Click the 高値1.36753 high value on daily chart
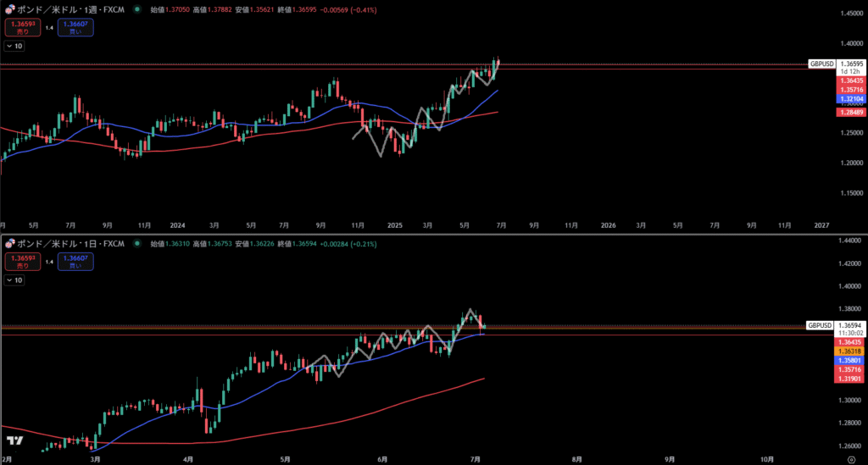Image resolution: width=868 pixels, height=465 pixels. pos(212,244)
